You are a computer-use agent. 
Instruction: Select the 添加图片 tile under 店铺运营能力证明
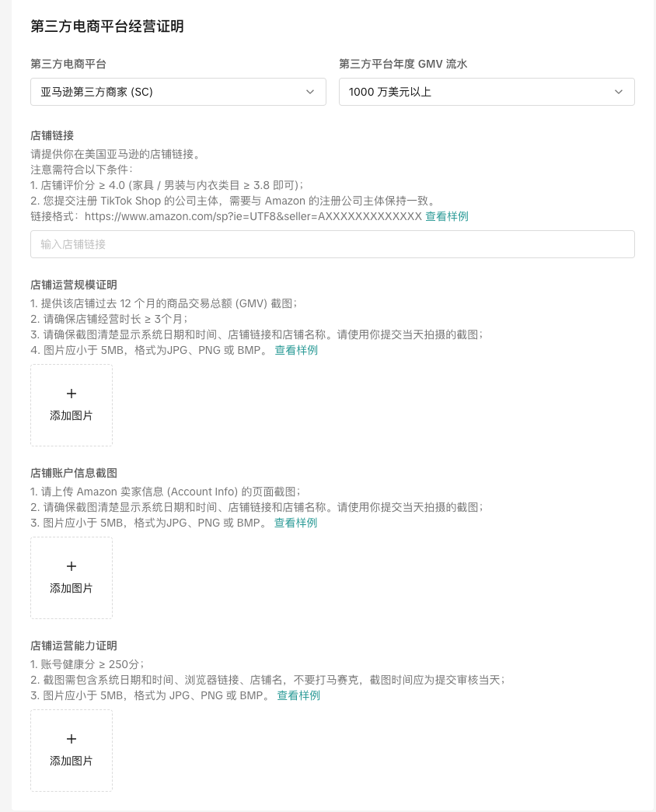pyautogui.click(x=72, y=751)
